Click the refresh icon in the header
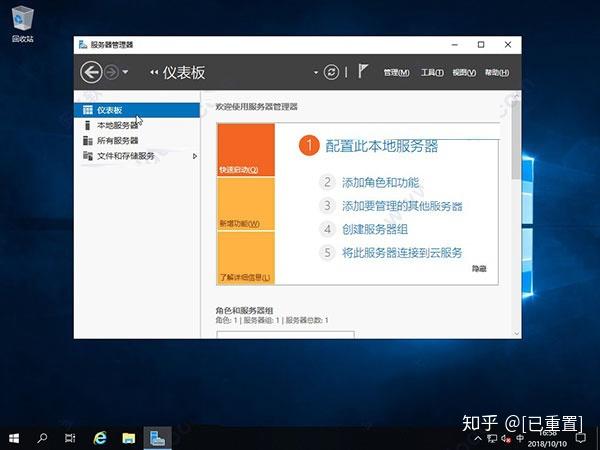This screenshot has width=600, height=450. 331,72
